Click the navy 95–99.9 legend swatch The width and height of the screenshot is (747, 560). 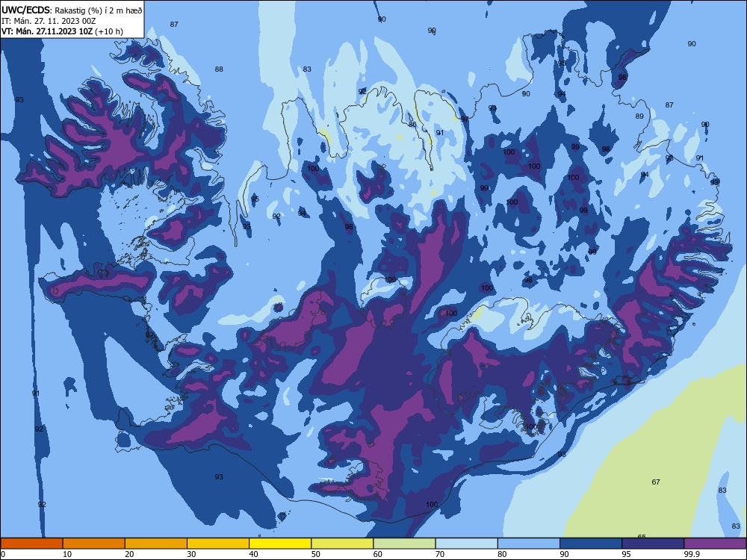coord(653,544)
